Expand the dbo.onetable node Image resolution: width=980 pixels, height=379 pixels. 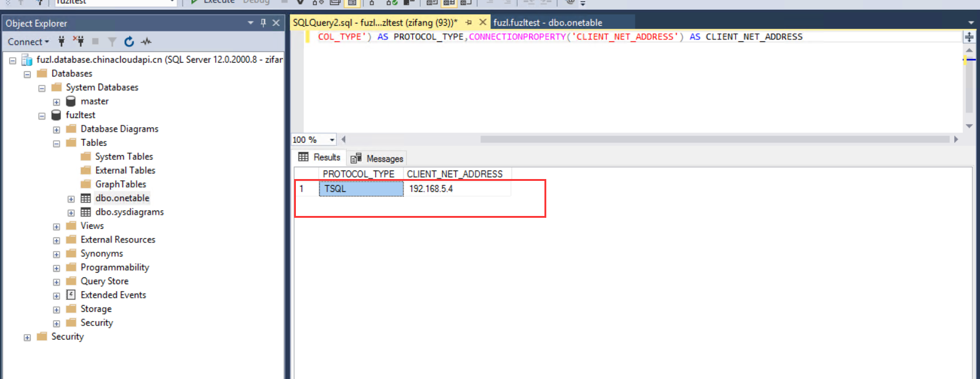click(x=71, y=199)
